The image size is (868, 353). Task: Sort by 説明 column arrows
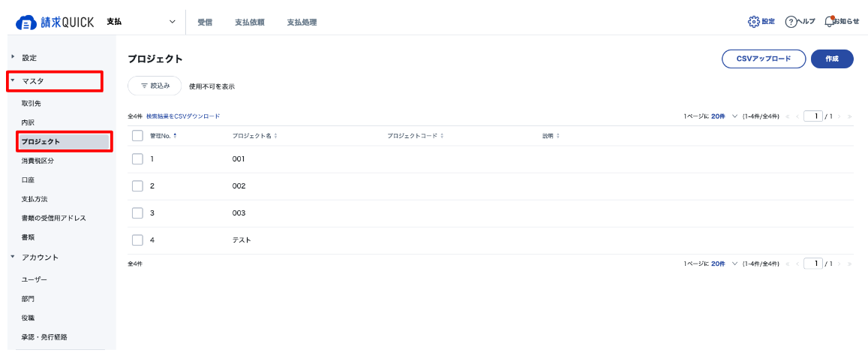[557, 136]
